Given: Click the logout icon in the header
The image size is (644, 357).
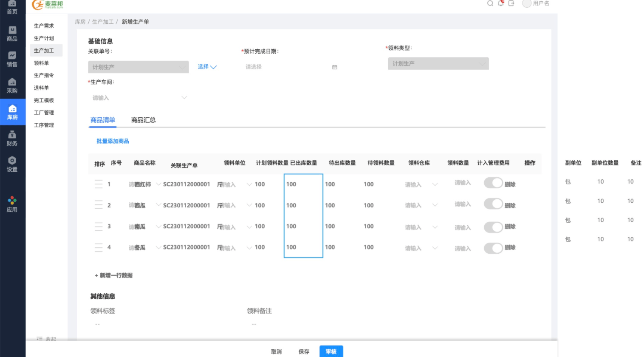Looking at the screenshot, I should (511, 3).
